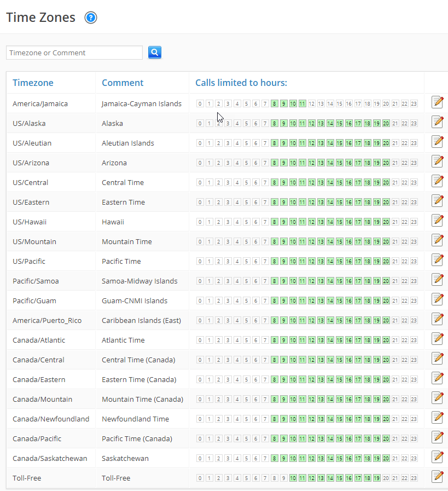The image size is (448, 491).
Task: Select the Aleutian Islands comment
Action: pyautogui.click(x=127, y=143)
